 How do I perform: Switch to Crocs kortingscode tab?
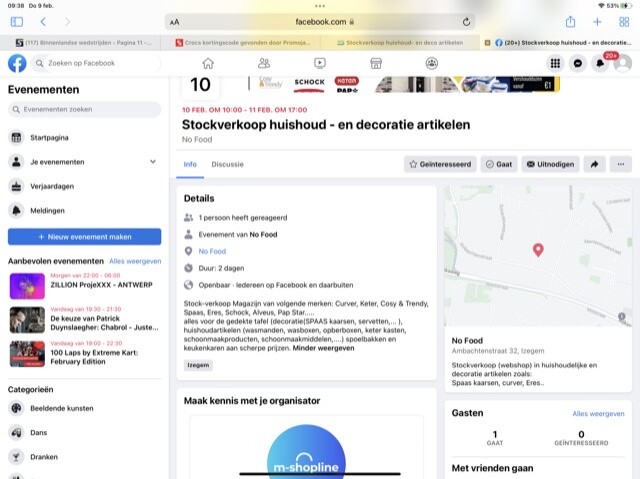[x=241, y=42]
